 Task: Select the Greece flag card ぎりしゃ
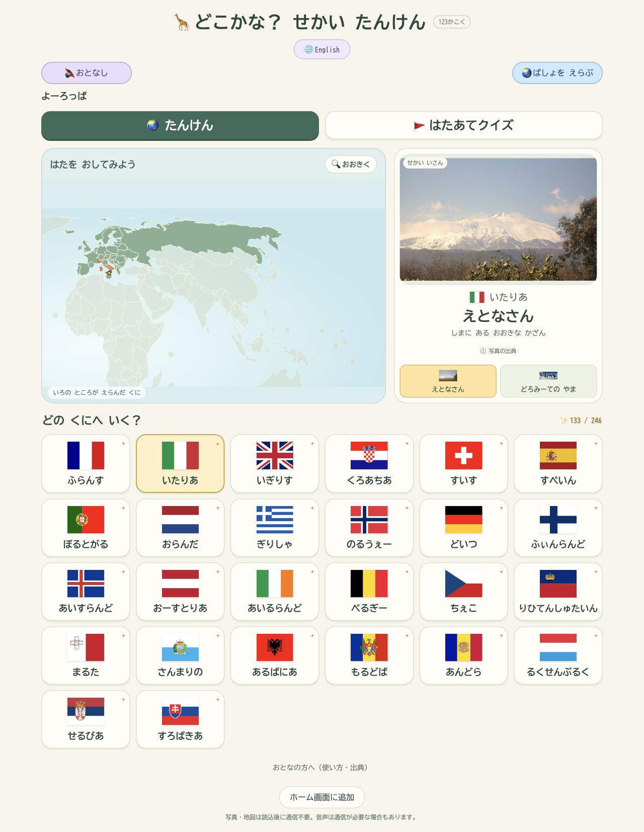pos(275,528)
